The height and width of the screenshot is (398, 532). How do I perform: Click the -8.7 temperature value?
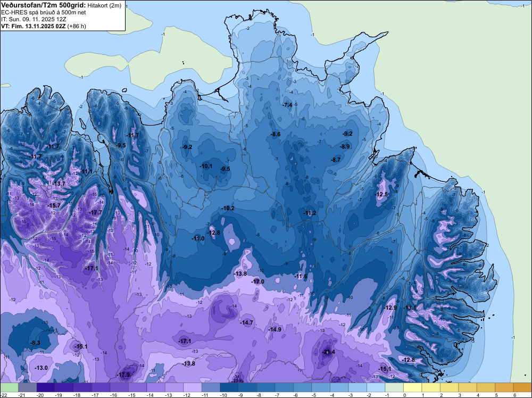click(x=336, y=160)
